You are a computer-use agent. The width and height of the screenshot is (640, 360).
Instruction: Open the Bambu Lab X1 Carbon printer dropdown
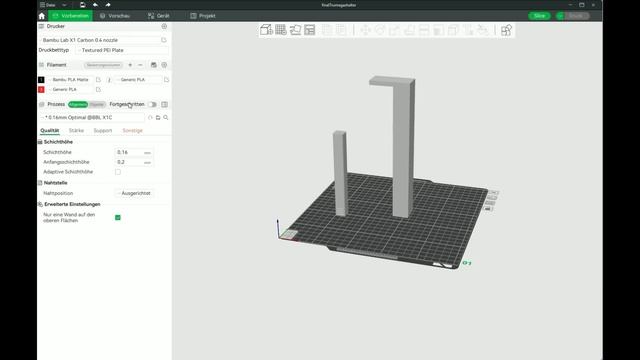[x=100, y=40]
